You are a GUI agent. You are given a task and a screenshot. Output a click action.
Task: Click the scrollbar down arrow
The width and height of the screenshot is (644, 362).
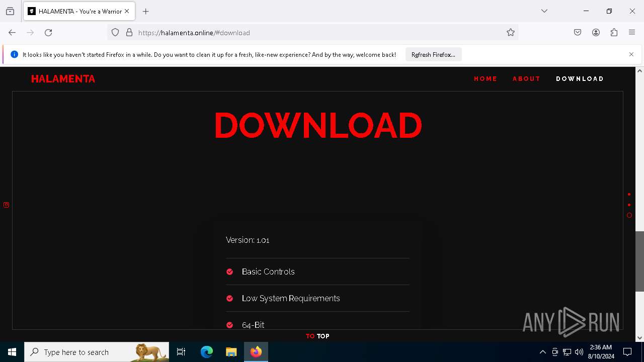tap(639, 338)
